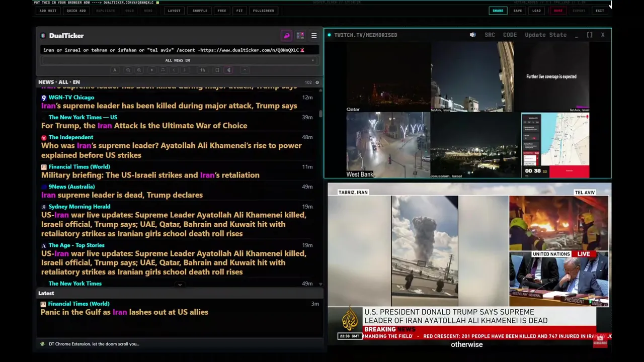Click the NEWS · ALL · EN feed header
This screenshot has width=644, height=362.
(x=59, y=82)
